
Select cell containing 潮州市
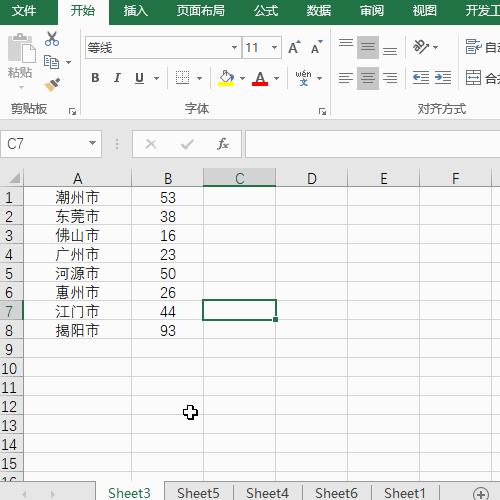pos(77,197)
